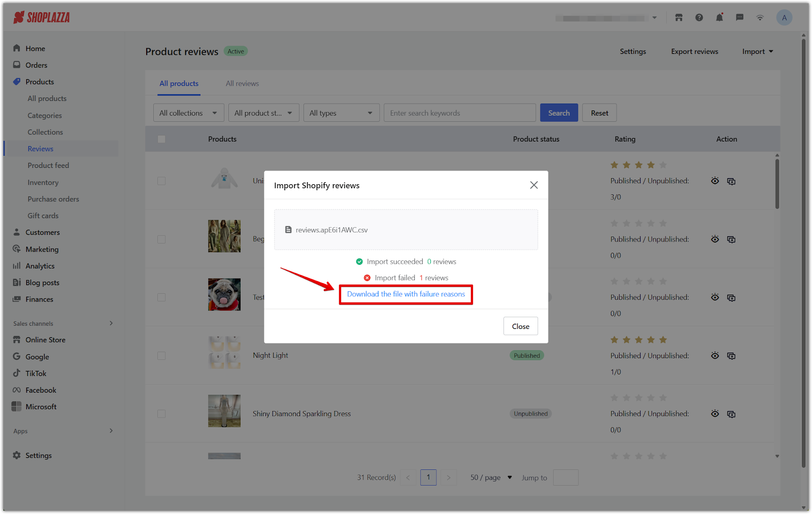Viewport: 812px width, 514px height.
Task: Toggle eye view icon for Night Light row
Action: click(715, 356)
